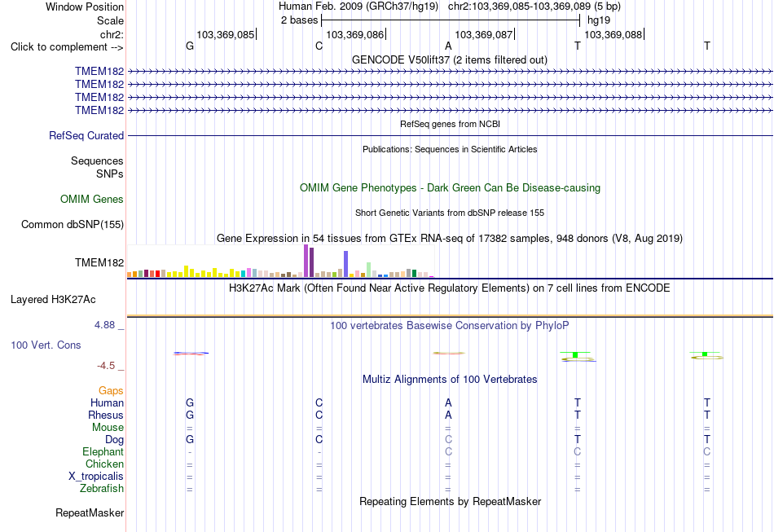This screenshot has width=774, height=532.
Task: Select the X_tropicalis alignment row label
Action: click(96, 477)
